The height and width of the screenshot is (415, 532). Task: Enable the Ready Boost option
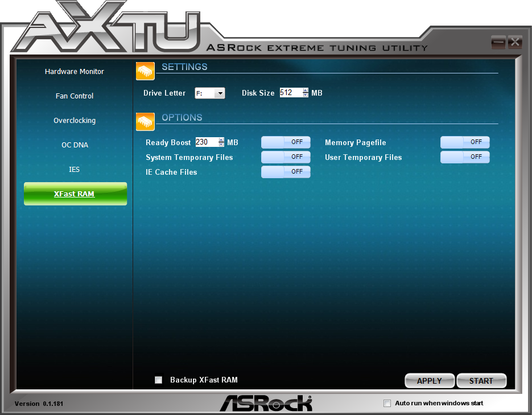point(285,142)
